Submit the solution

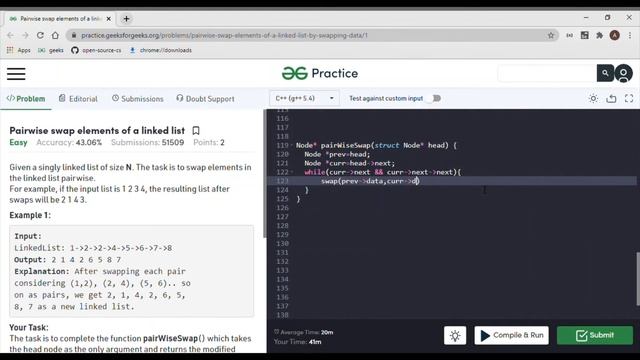tap(595, 336)
